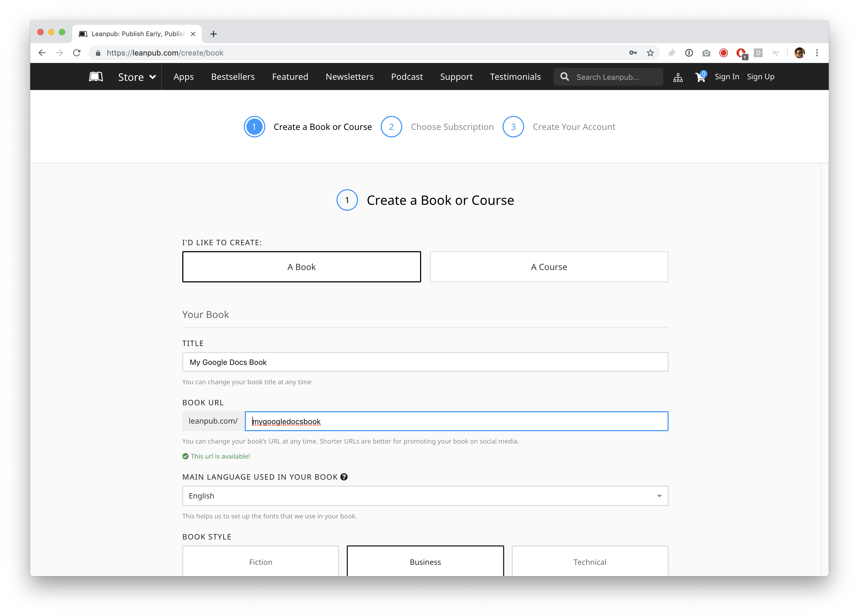Click the Book URL field mygoogledocsbook
This screenshot has height=616, width=859.
456,421
